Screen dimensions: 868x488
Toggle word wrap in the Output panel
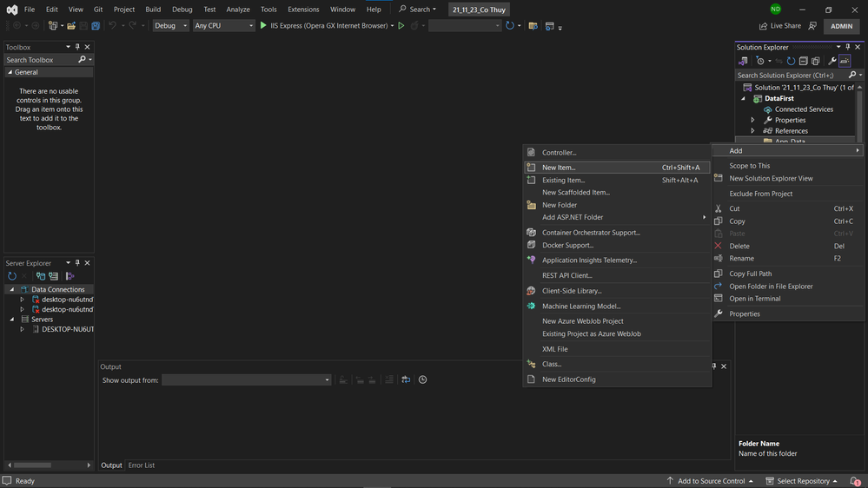(406, 379)
